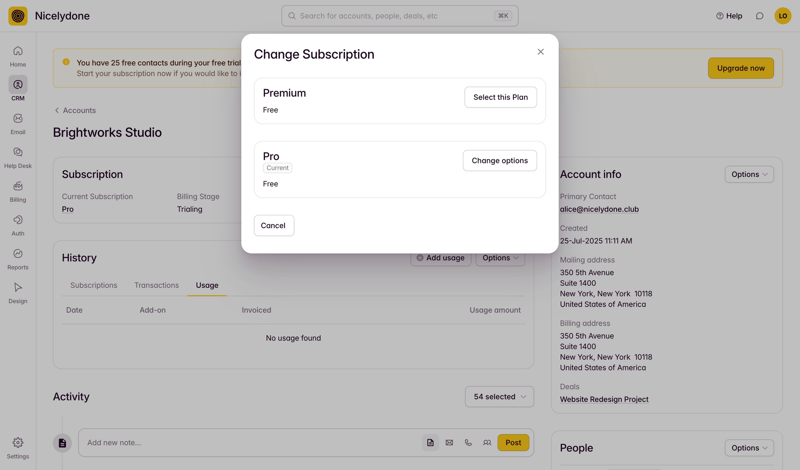Image resolution: width=800 pixels, height=470 pixels.
Task: Click the Trialing billing stage value
Action: click(189, 209)
